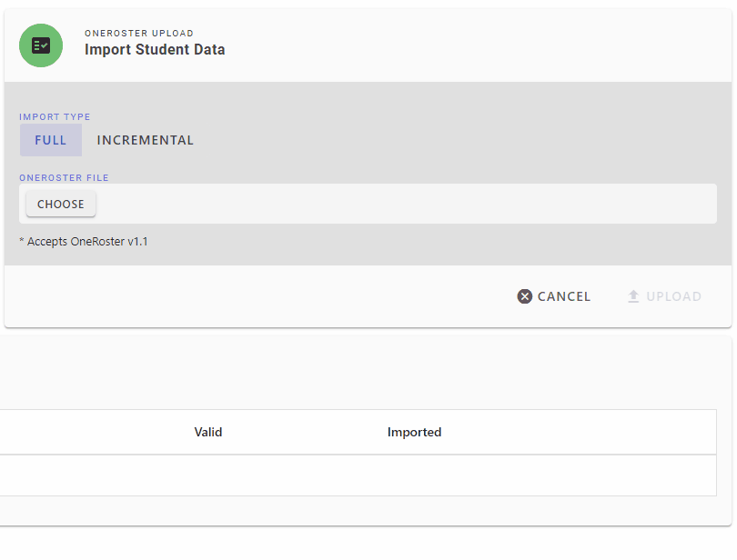Image resolution: width=737 pixels, height=560 pixels.
Task: Click the upload arrow icon
Action: click(633, 296)
